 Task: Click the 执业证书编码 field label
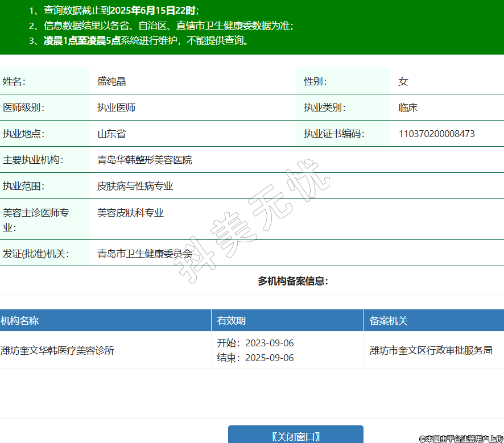pos(333,134)
